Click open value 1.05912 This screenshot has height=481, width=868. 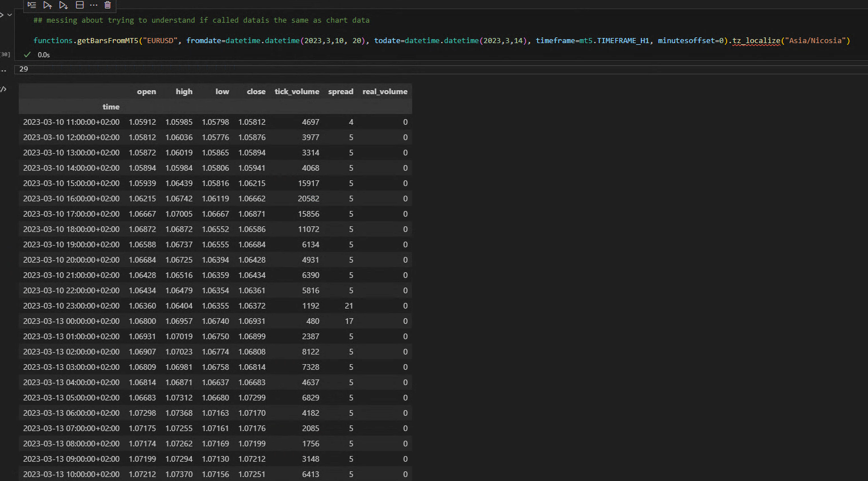tap(142, 122)
